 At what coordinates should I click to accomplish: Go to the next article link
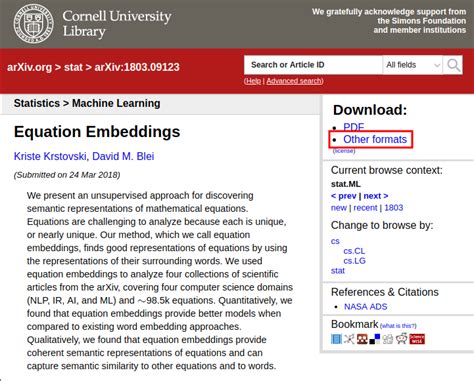click(376, 196)
